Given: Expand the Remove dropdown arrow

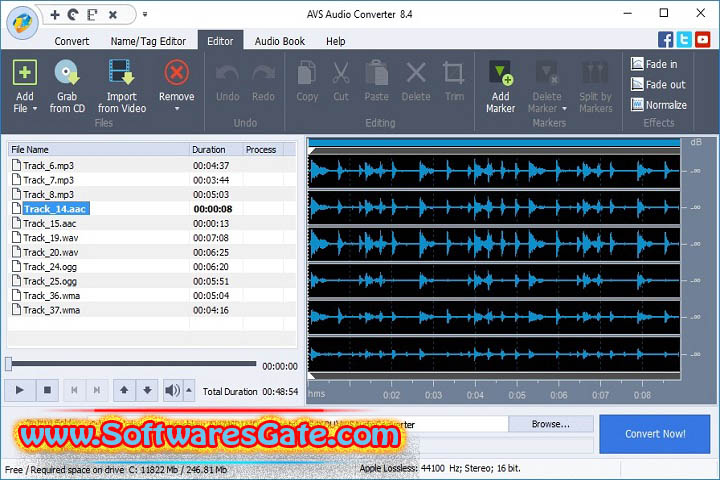Looking at the screenshot, I should 177,109.
